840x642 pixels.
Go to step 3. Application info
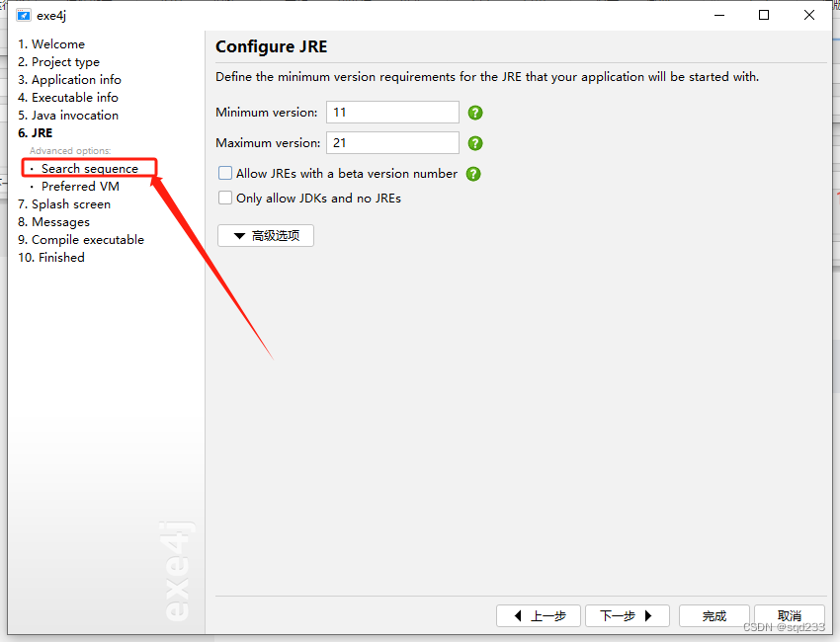coord(69,80)
